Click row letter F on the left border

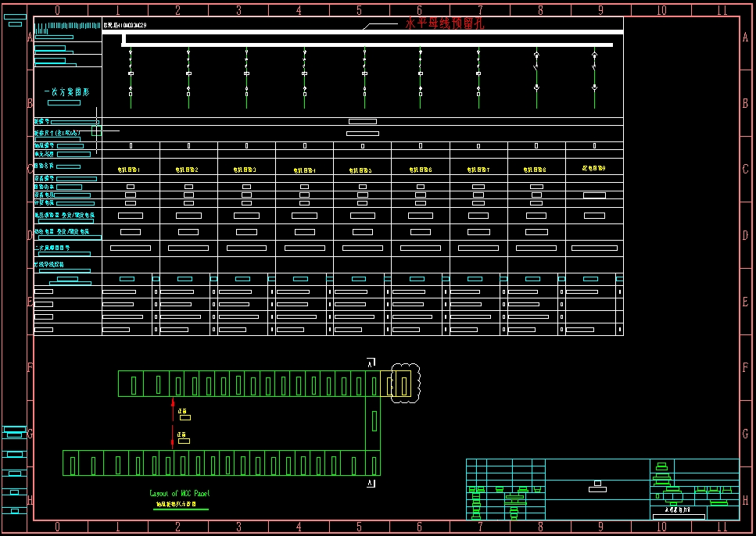(x=30, y=367)
